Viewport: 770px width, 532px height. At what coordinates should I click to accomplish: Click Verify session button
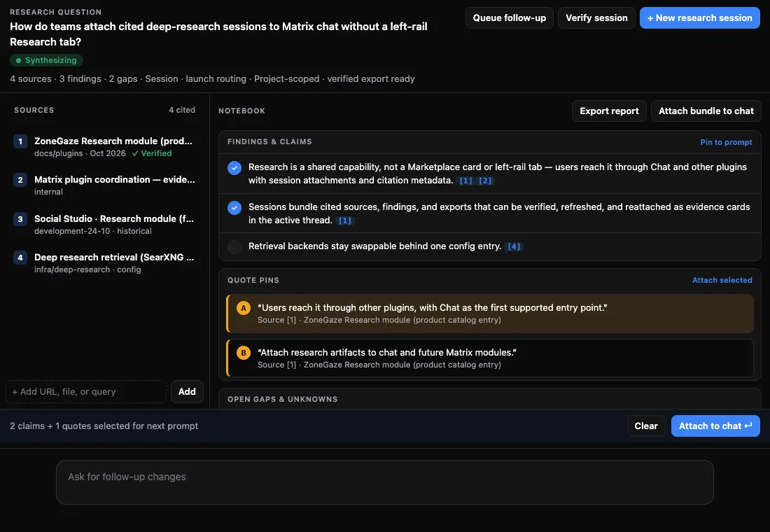tap(596, 17)
